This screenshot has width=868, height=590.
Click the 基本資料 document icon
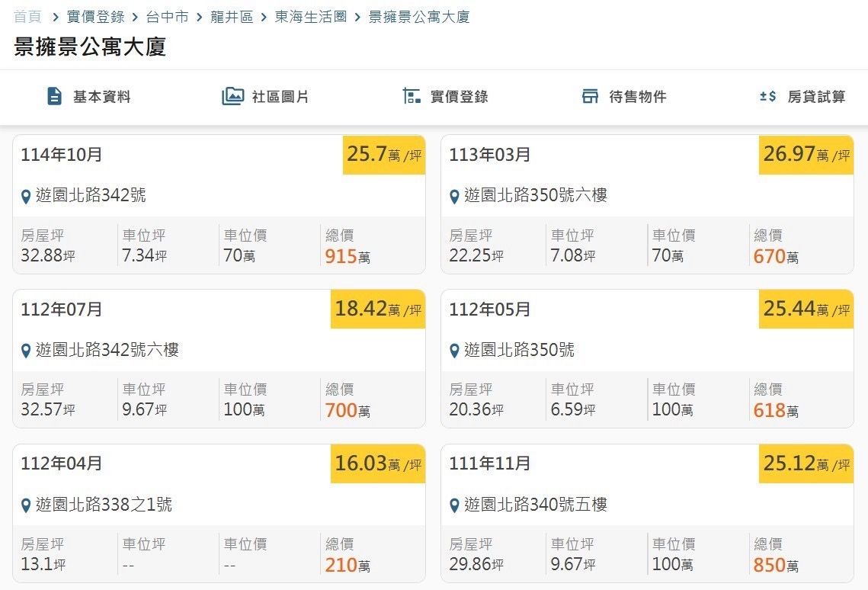(x=54, y=97)
